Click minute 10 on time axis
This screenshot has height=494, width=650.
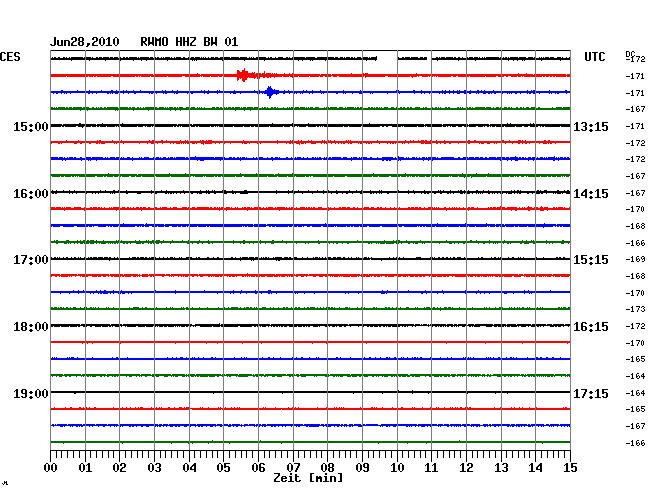tap(397, 468)
